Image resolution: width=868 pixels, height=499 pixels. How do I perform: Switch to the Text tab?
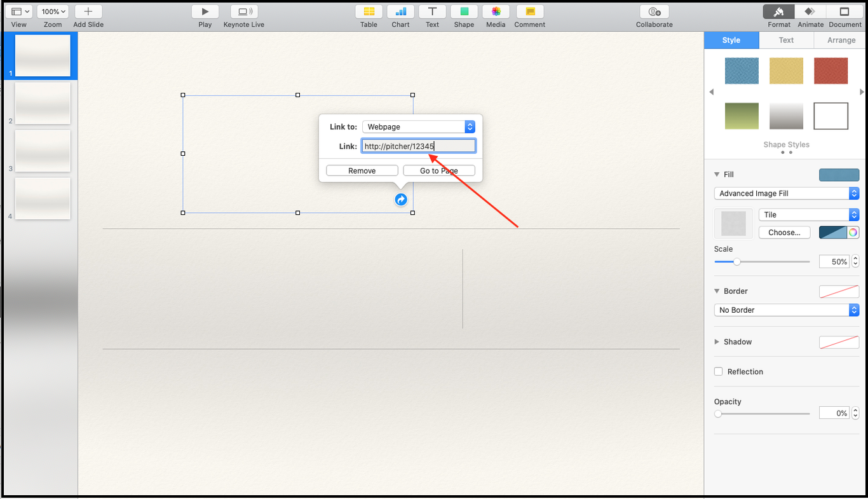point(786,40)
